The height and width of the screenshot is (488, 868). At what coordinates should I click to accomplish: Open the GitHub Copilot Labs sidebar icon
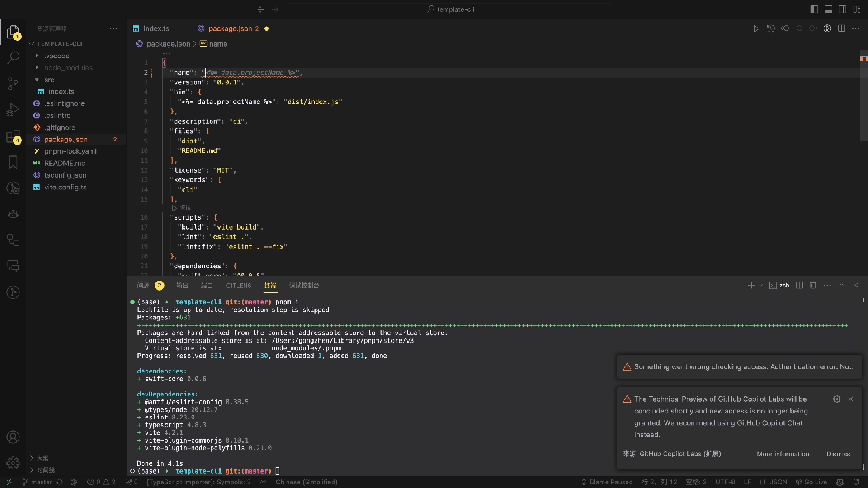[13, 214]
